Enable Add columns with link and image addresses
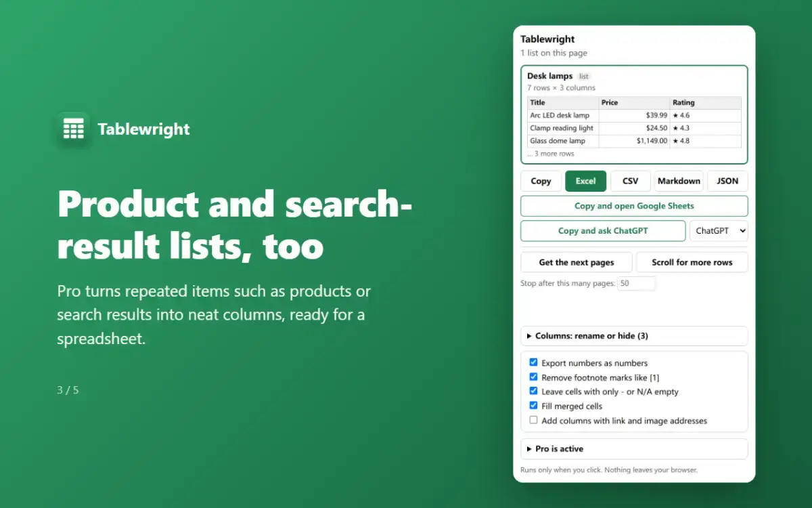 533,420
